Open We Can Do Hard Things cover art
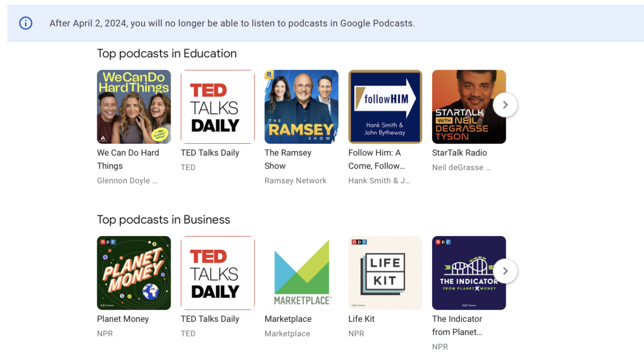The height and width of the screenshot is (362, 644). [134, 107]
